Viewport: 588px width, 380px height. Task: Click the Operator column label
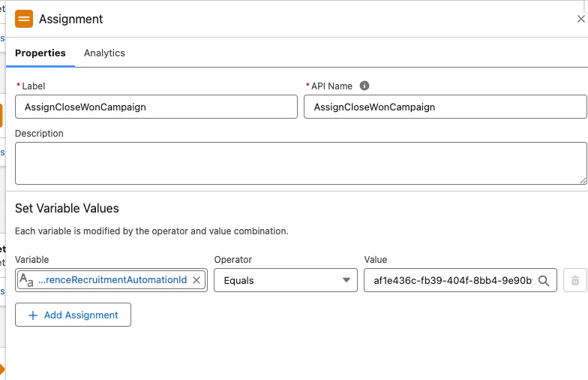(x=232, y=260)
